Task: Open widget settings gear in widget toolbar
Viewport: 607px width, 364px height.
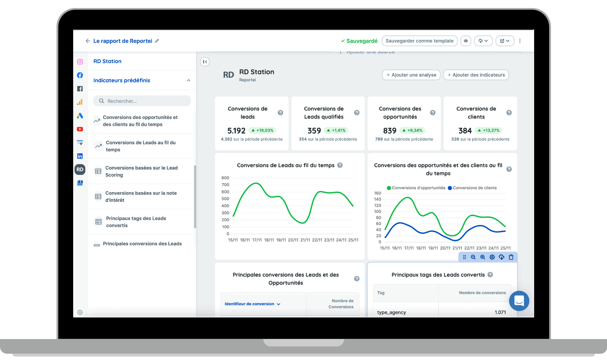Action: [x=492, y=257]
